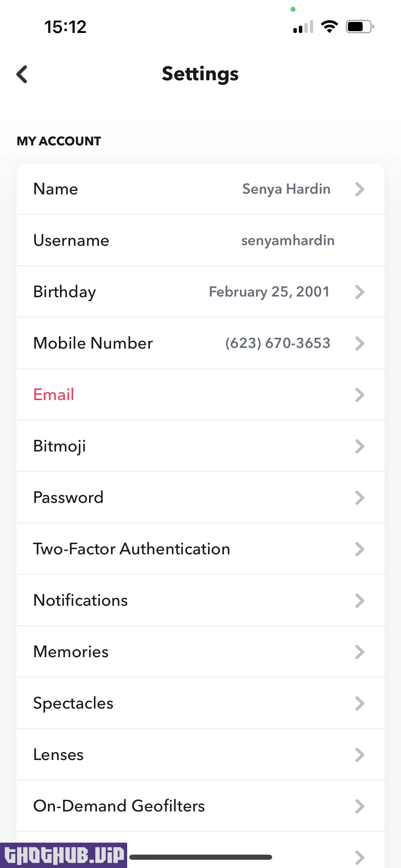Expand the Name row chevron
The image size is (401, 868).
click(x=360, y=189)
